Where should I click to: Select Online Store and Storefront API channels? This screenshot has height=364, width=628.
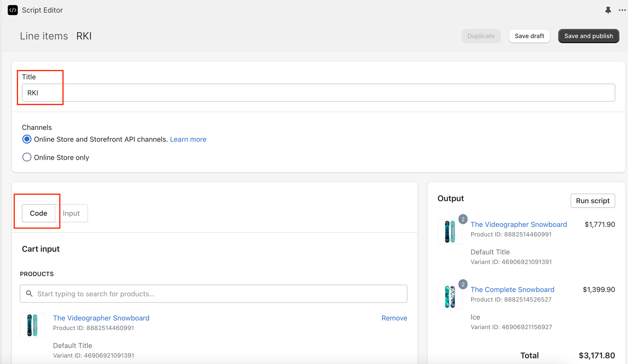27,139
